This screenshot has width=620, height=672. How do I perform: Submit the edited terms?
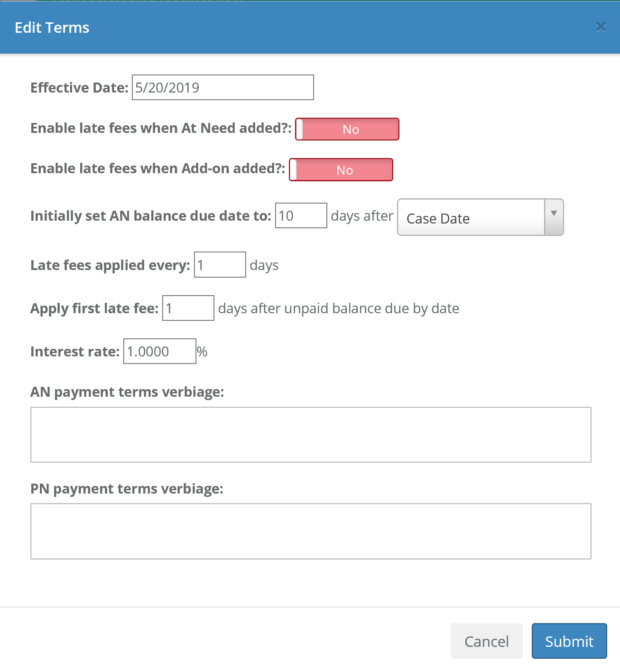[x=569, y=641]
